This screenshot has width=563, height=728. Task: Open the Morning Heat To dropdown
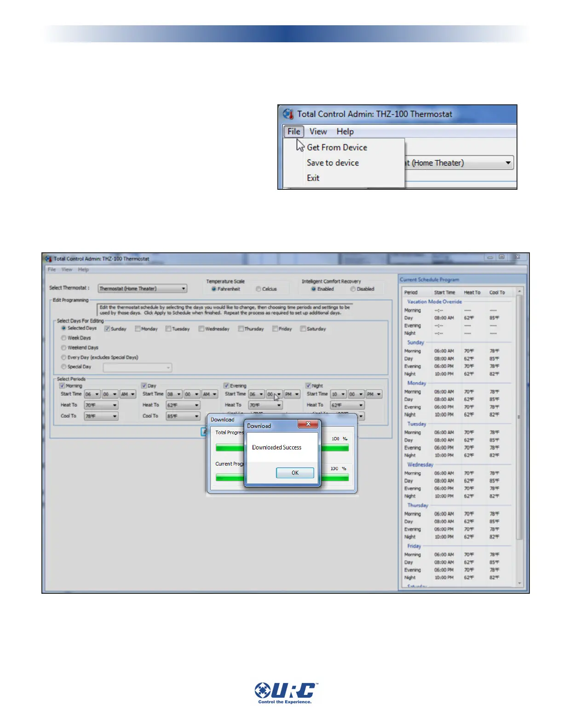pyautogui.click(x=101, y=405)
